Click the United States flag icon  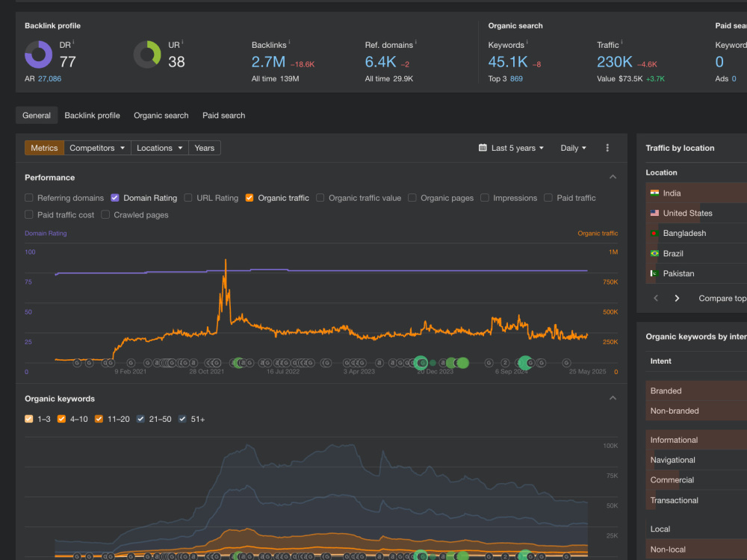(654, 213)
